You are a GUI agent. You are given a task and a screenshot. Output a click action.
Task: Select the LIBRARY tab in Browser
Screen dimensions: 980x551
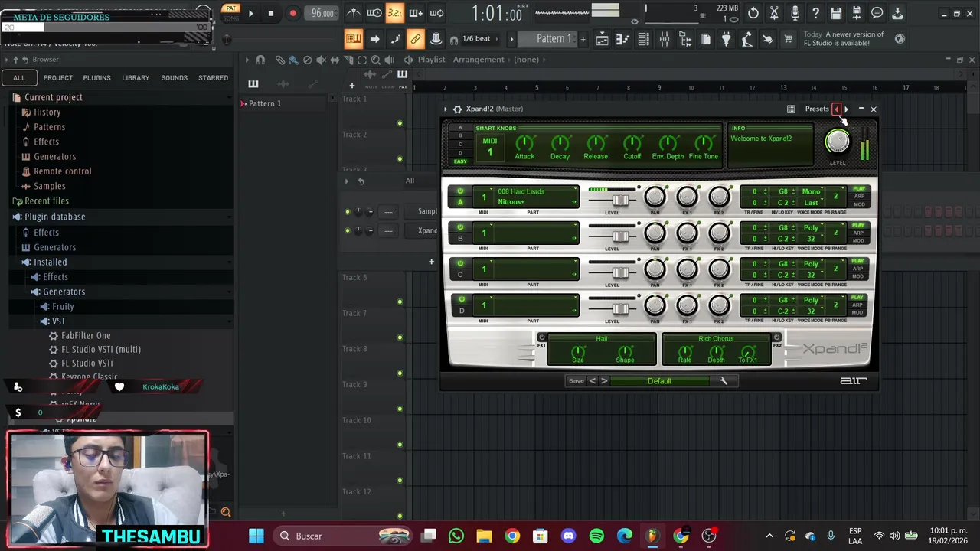click(x=136, y=77)
